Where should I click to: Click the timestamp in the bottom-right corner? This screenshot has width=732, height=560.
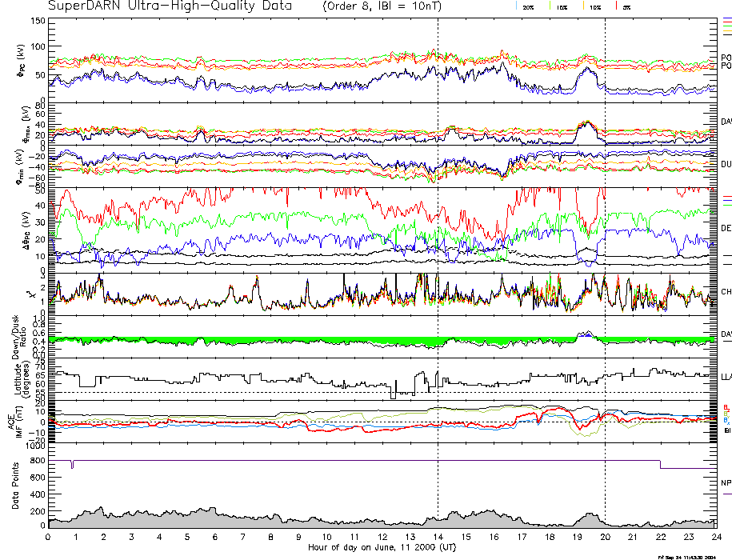point(692,556)
